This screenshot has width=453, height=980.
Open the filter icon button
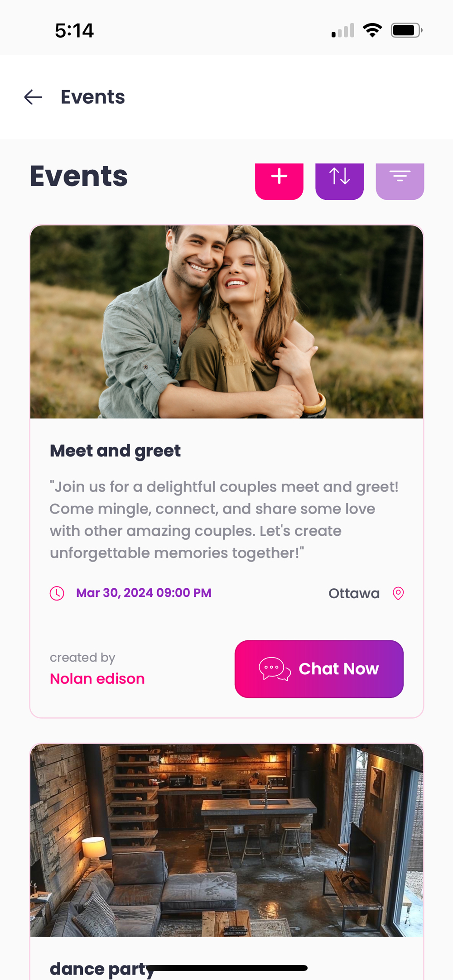pos(400,181)
